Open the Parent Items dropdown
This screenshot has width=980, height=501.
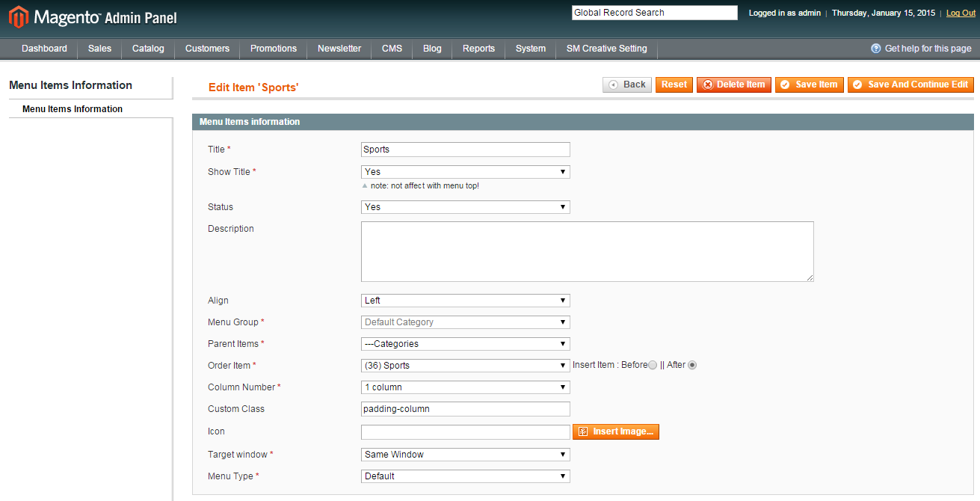(x=466, y=344)
